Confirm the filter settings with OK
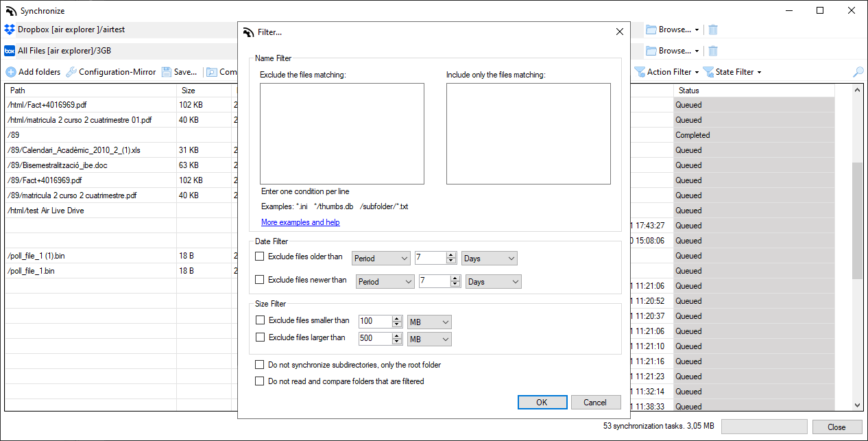The width and height of the screenshot is (868, 441). coord(542,402)
